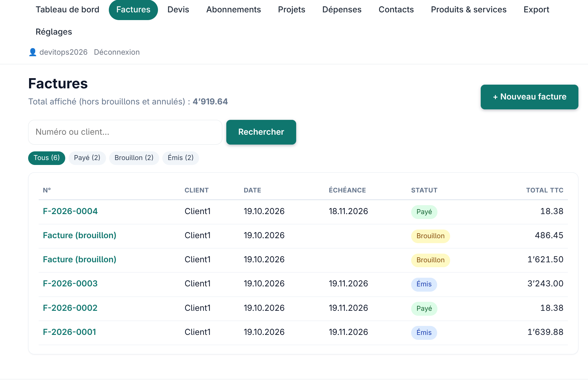Click the total 3'243.00 cell

[x=545, y=284]
